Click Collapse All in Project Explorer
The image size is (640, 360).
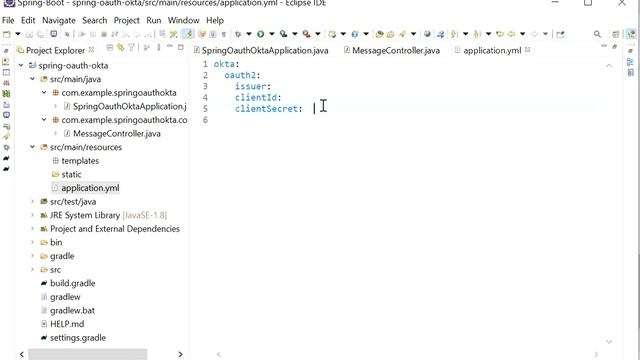point(109,48)
